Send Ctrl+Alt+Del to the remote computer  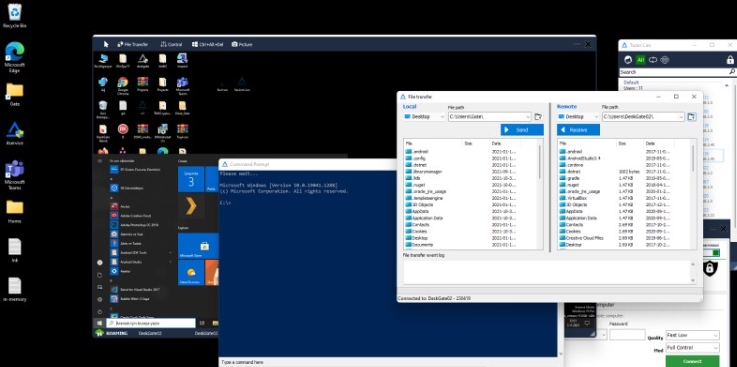tap(207, 44)
